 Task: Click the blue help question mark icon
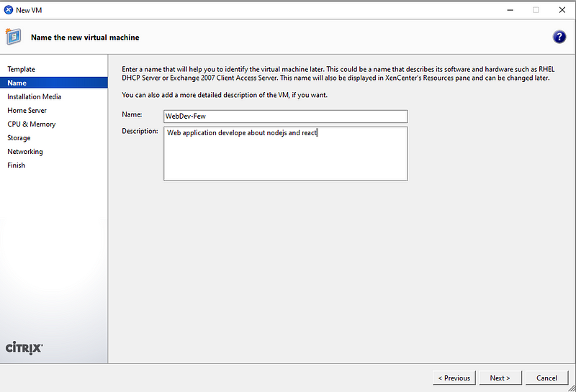click(559, 37)
